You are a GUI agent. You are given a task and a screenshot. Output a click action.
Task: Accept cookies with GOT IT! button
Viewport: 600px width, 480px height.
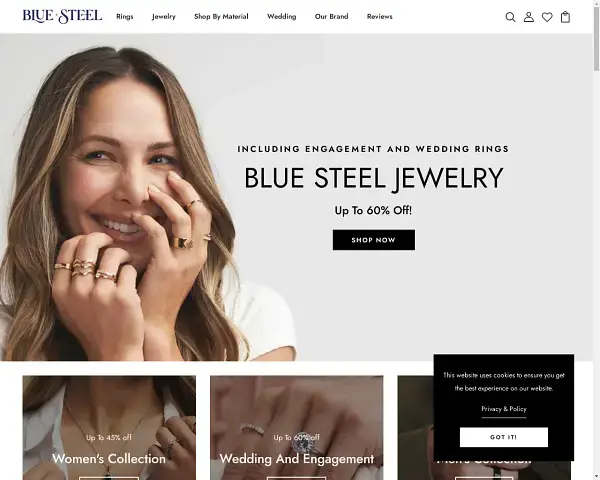click(x=504, y=437)
